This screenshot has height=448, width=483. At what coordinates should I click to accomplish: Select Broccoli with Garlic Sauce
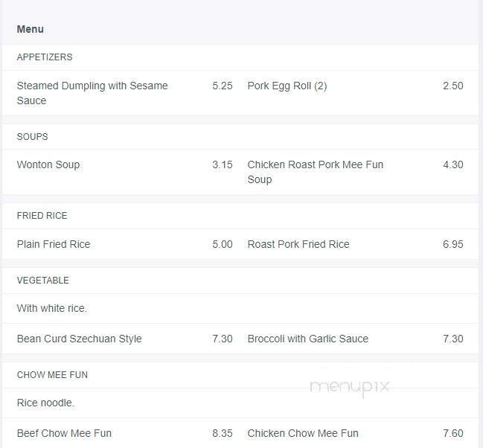[x=308, y=339]
